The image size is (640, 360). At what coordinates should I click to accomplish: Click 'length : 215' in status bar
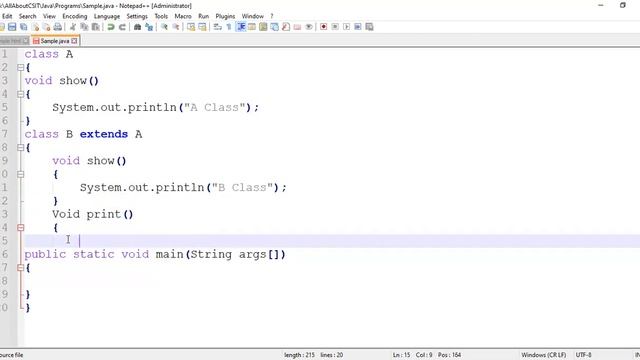[x=300, y=355]
